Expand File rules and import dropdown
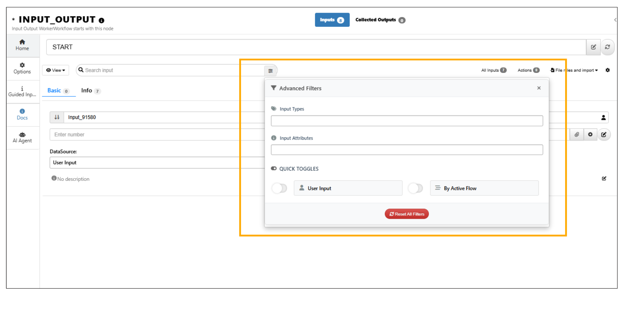This screenshot has height=310, width=644. (x=574, y=70)
